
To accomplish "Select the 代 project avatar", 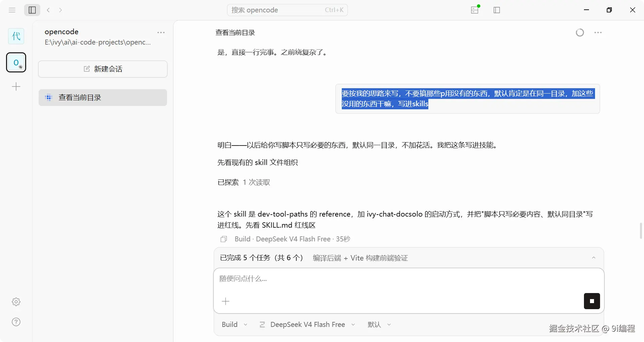I will [x=16, y=36].
